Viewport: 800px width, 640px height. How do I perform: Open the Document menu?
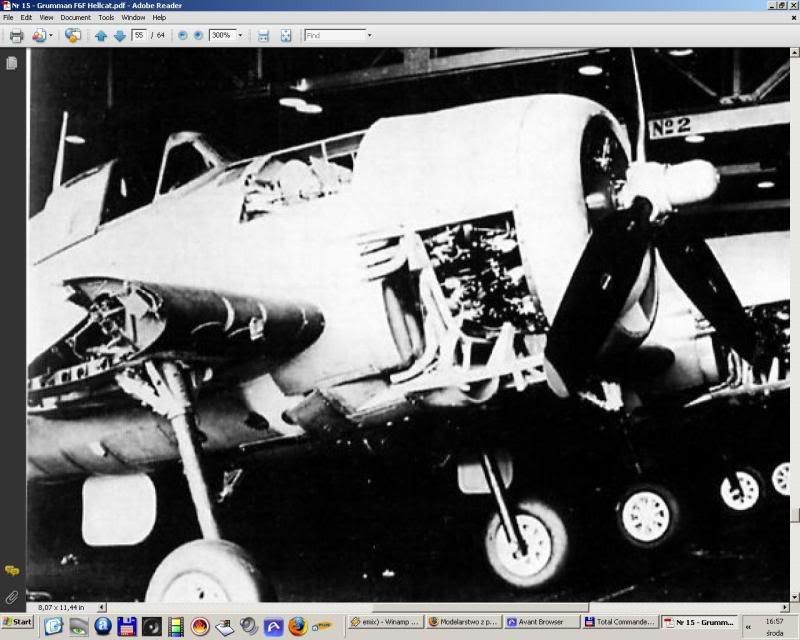pyautogui.click(x=75, y=17)
